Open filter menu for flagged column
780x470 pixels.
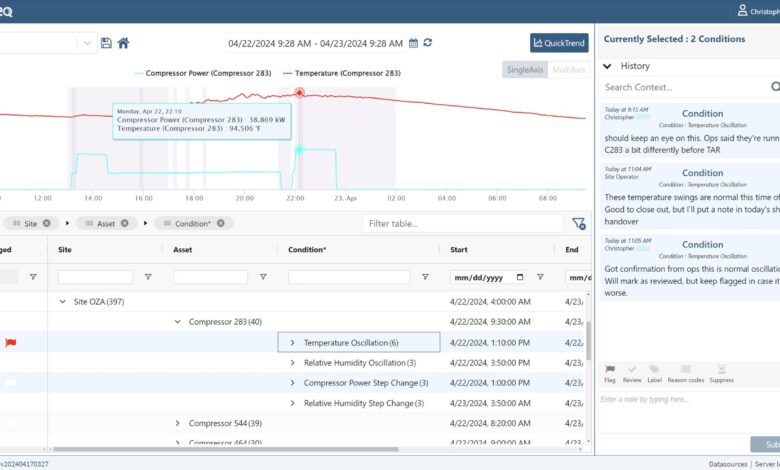33,277
